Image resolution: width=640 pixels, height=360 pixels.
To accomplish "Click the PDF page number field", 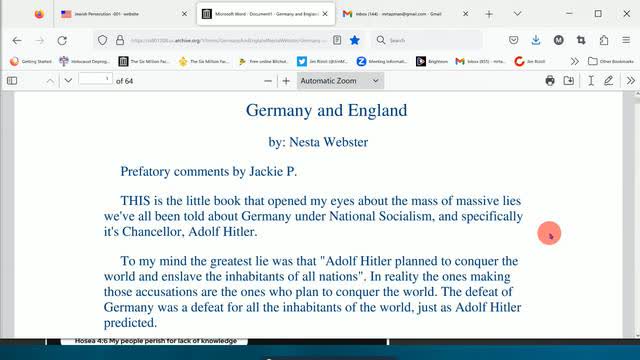I will 96,79.
